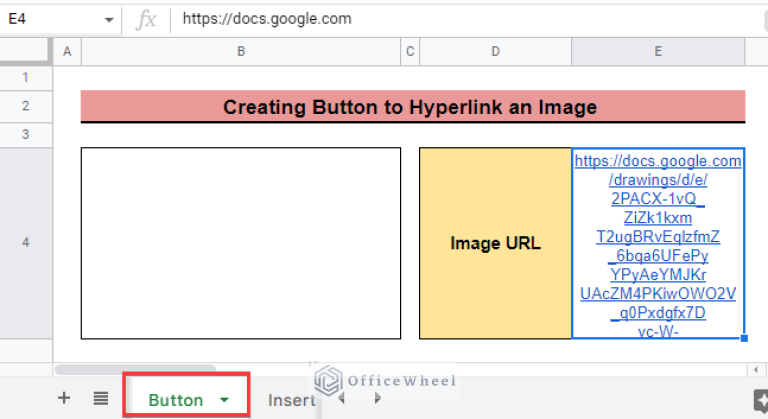The width and height of the screenshot is (768, 419).
Task: Click the Name box showing E4
Action: click(50, 19)
